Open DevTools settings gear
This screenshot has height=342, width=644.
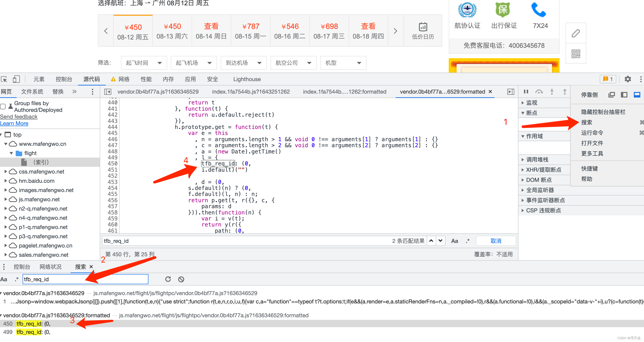tap(628, 79)
